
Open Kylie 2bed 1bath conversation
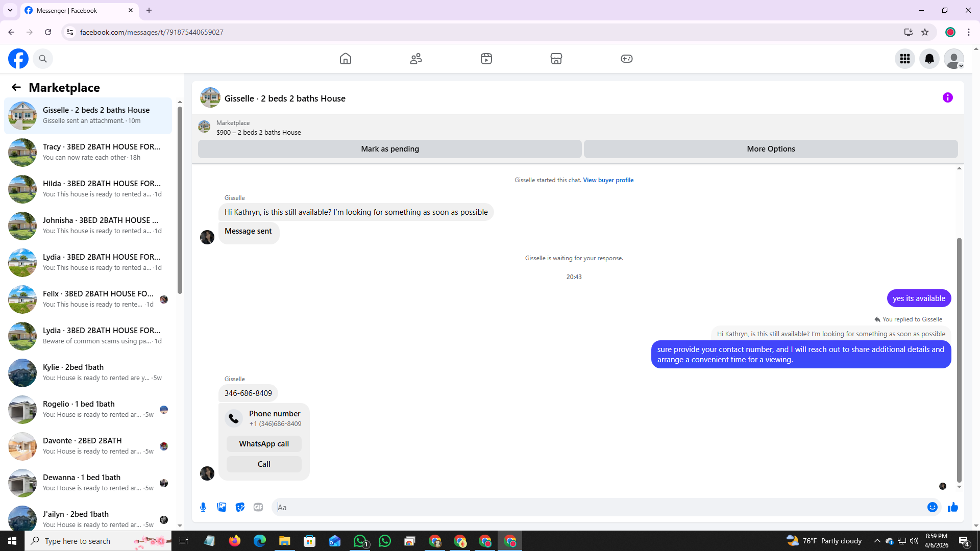[88, 373]
